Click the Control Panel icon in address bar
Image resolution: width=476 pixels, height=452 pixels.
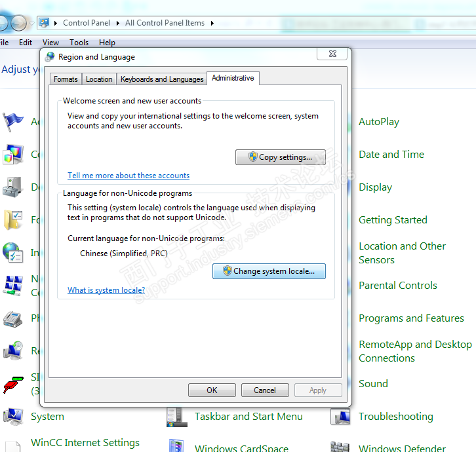[45, 23]
